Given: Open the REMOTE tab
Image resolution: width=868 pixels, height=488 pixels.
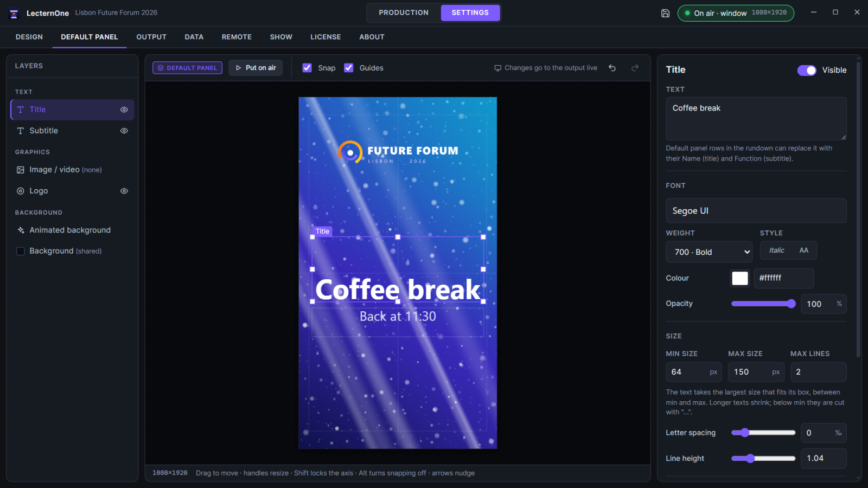Looking at the screenshot, I should pos(237,37).
